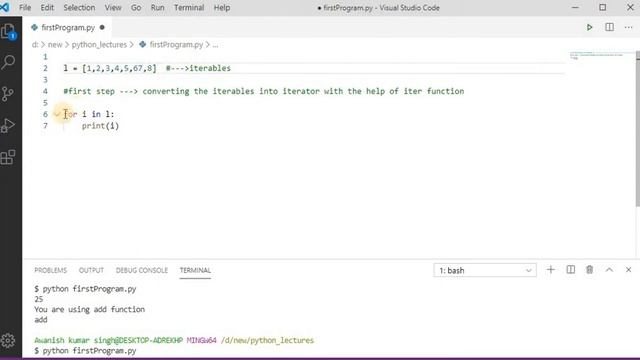Viewport: 640px width, 360px height.
Task: Collapse the for loop fold arrow
Action: point(57,114)
